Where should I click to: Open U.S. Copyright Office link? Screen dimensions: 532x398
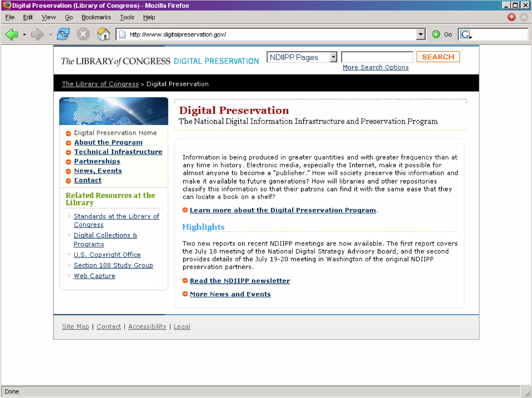(107, 255)
